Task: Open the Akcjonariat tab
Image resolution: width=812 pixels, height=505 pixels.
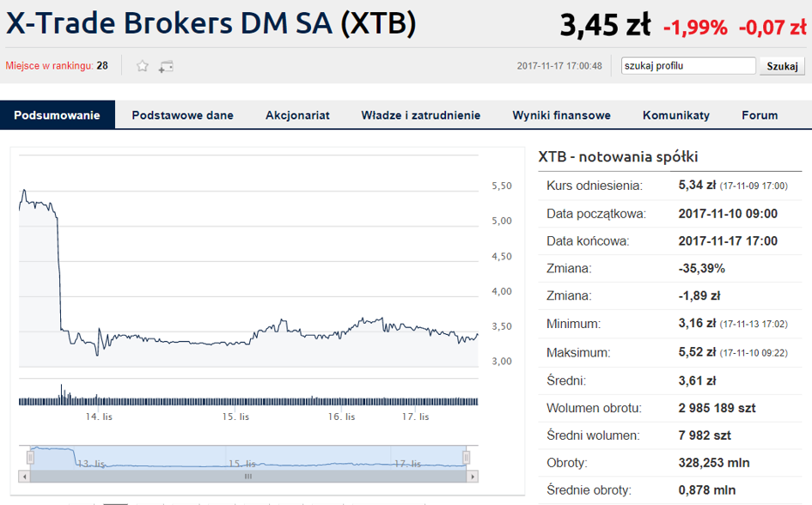Action: pyautogui.click(x=297, y=115)
